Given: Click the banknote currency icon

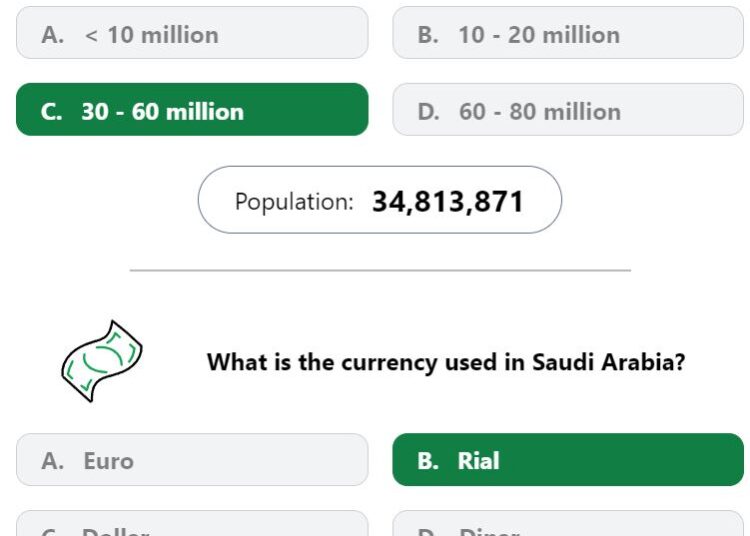Looking at the screenshot, I should [x=102, y=361].
